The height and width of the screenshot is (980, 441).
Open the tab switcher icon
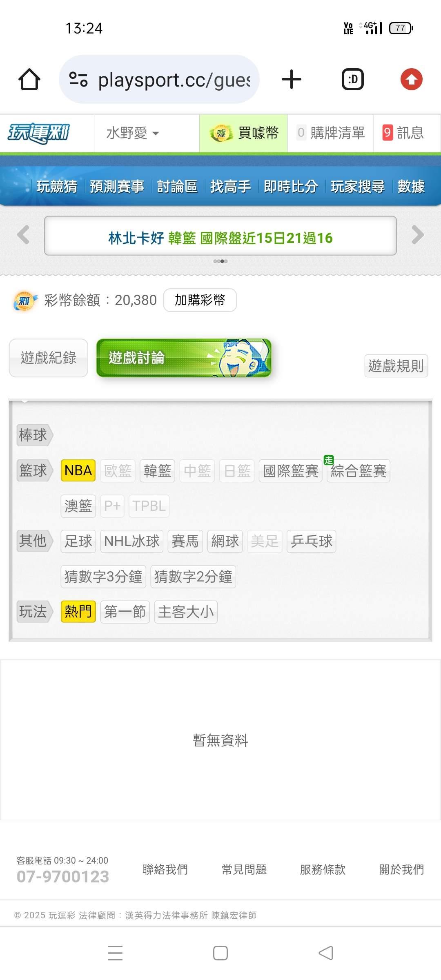353,79
